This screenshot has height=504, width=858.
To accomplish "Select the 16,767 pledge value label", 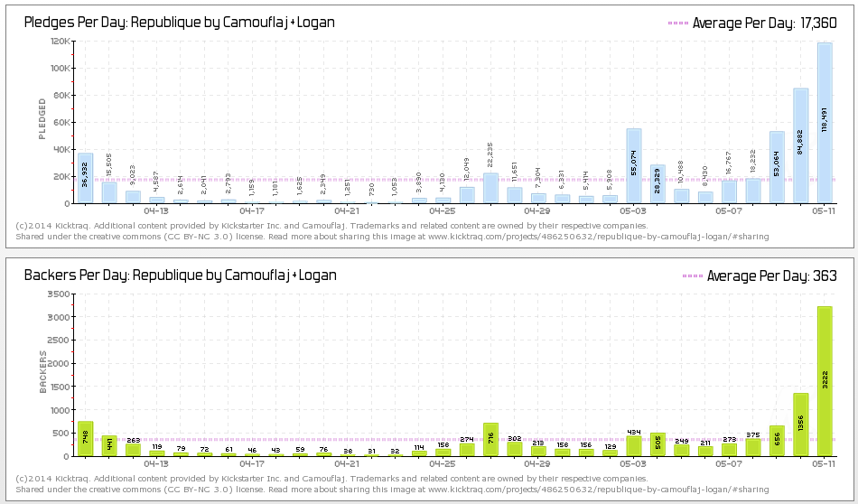I will click(729, 164).
